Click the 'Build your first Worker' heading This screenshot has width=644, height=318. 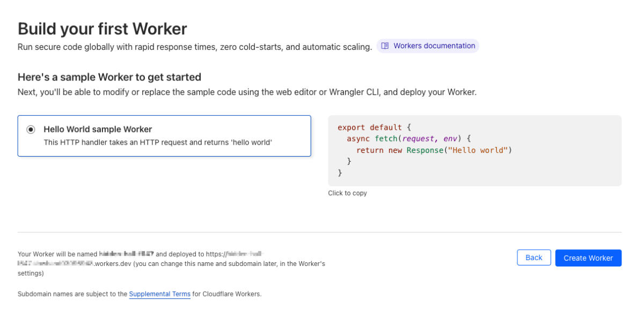coord(103,28)
